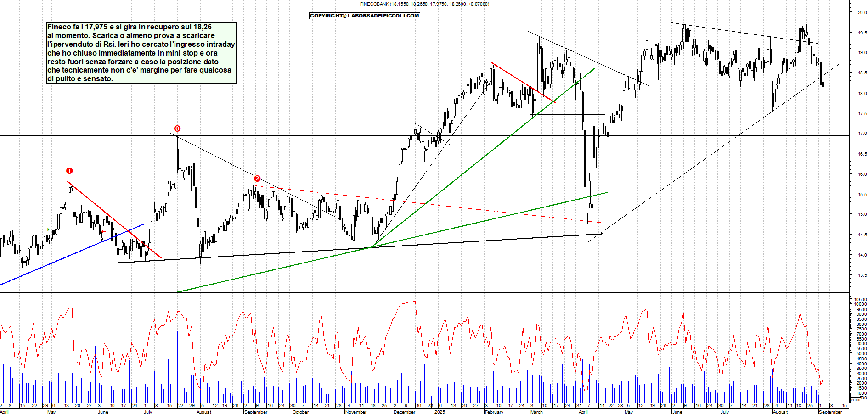Viewport: 868px width, 414px height.
Task: Click the 13.5 price axis label
Action: [x=862, y=275]
